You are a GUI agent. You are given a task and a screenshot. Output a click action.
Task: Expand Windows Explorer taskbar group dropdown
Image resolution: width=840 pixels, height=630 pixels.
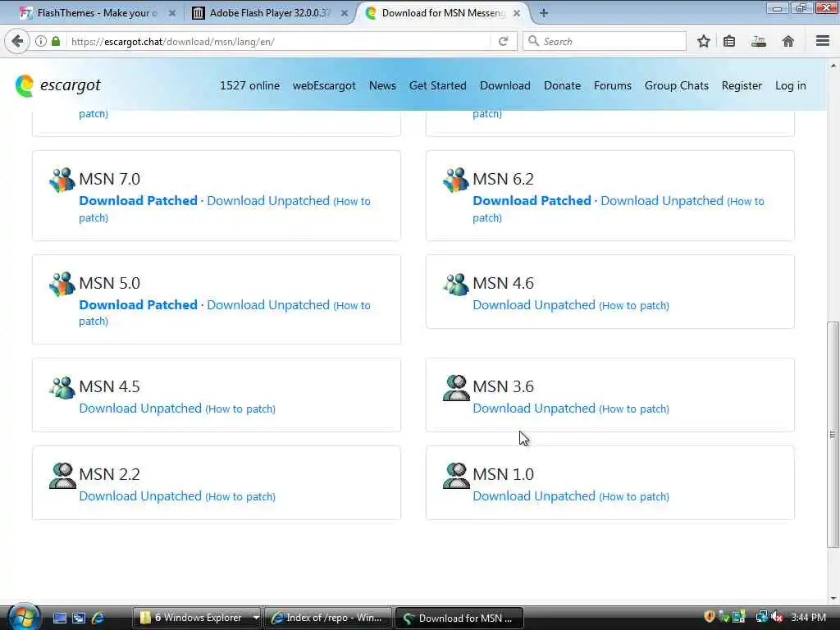pos(256,618)
